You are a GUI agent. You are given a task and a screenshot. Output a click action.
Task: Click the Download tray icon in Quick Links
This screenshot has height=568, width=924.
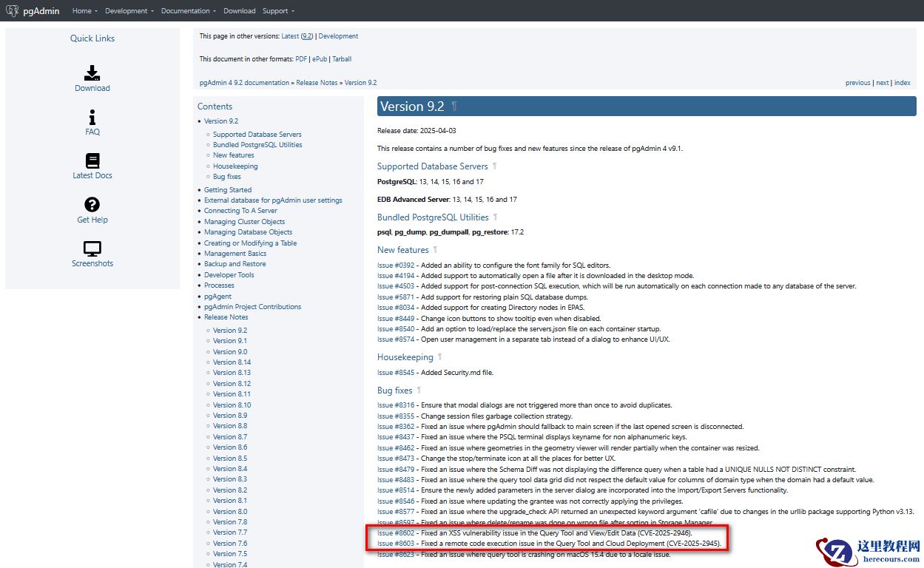92,72
